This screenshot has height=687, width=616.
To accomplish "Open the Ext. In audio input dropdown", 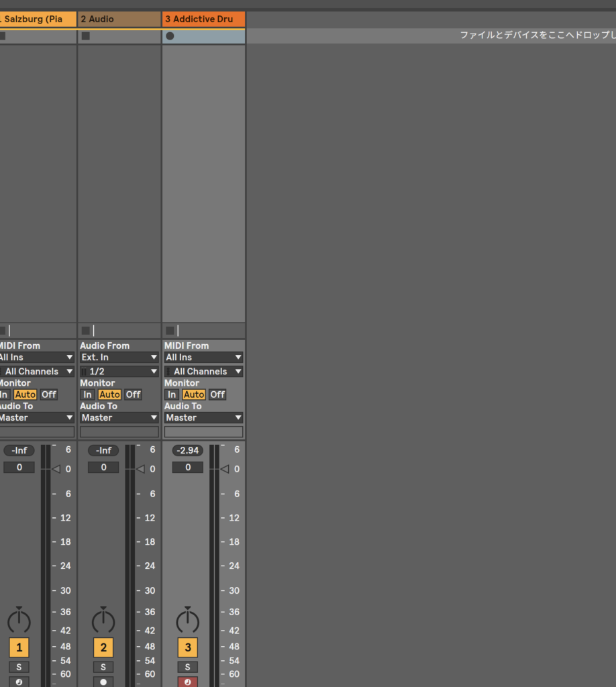I will pos(119,358).
